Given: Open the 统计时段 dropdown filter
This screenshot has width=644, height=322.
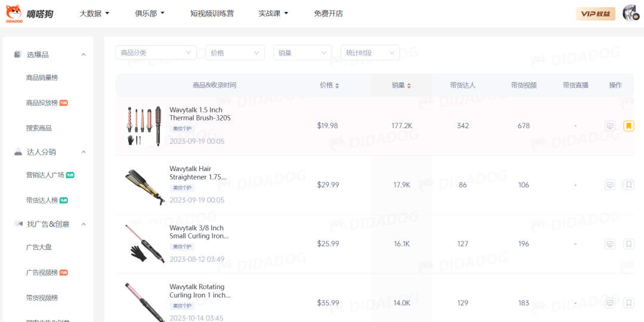Looking at the screenshot, I should click(370, 52).
